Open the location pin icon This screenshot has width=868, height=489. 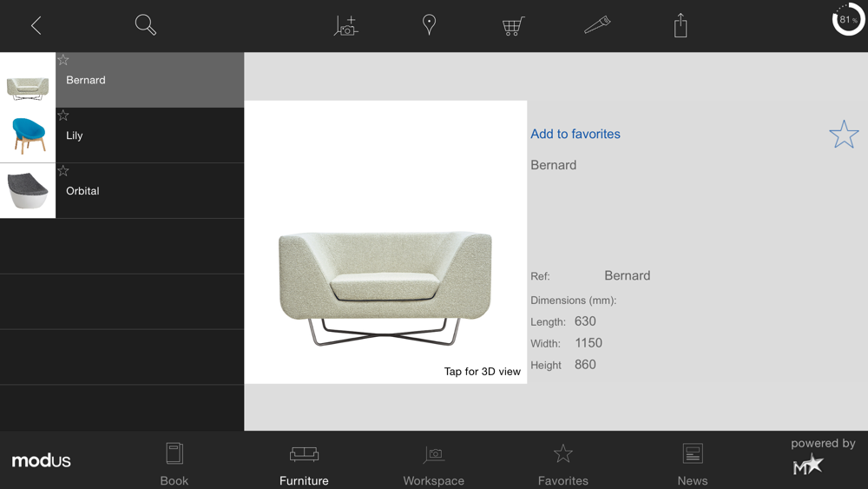point(429,25)
